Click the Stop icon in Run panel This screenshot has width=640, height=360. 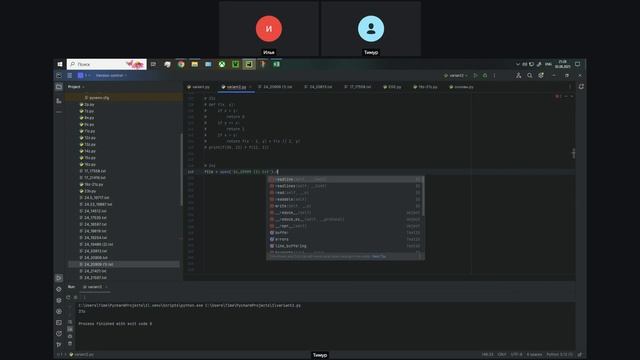click(76, 297)
